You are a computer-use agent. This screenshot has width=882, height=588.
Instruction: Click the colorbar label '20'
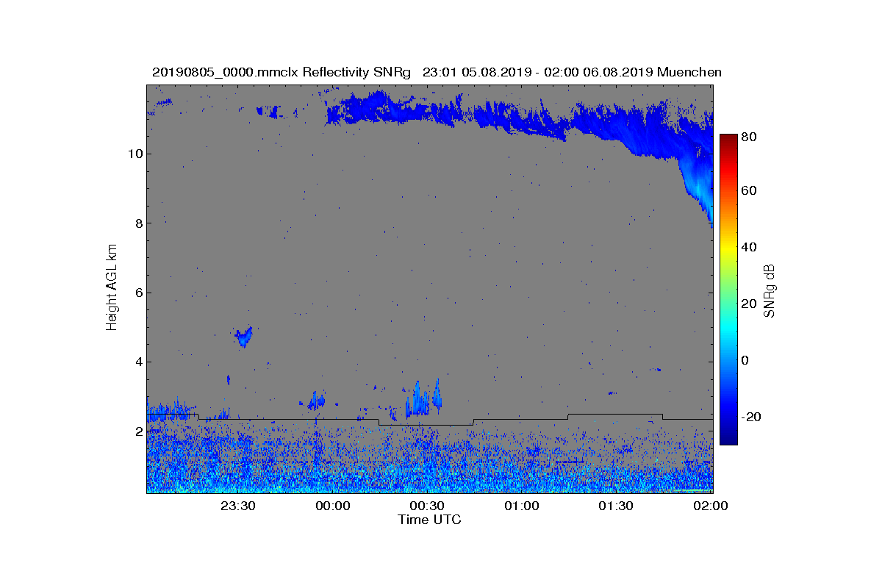point(750,304)
